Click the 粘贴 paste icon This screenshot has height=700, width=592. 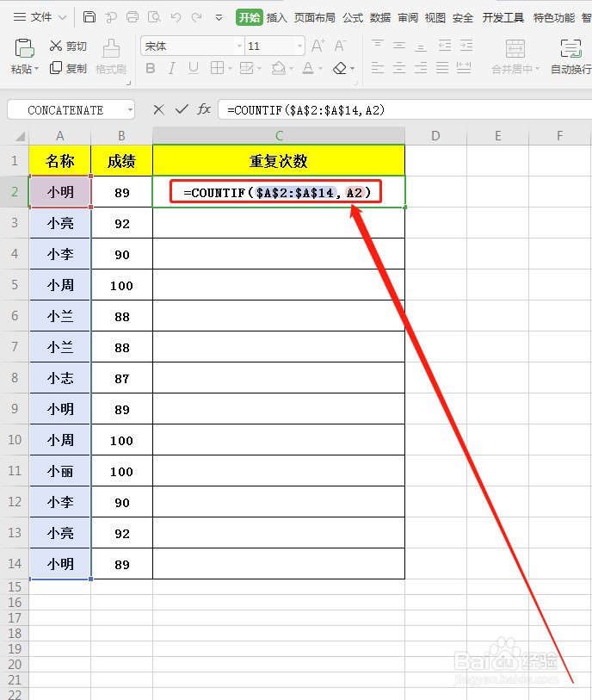[25, 48]
